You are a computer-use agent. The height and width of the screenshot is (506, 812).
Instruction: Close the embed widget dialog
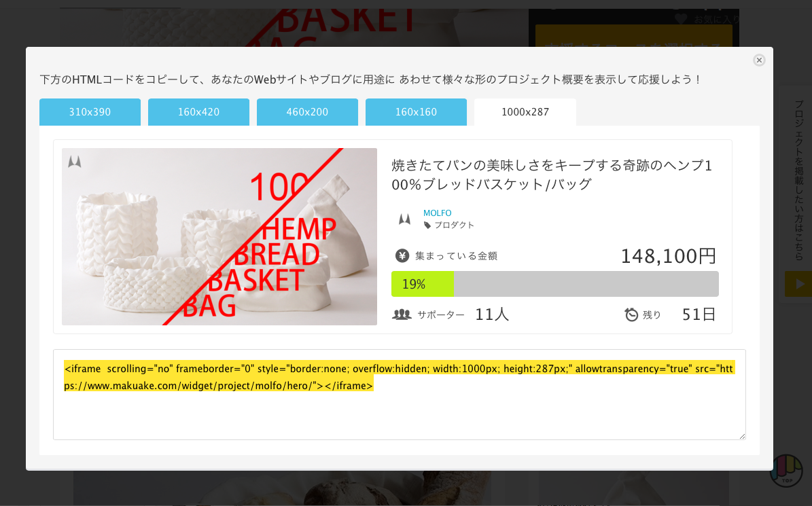point(759,60)
